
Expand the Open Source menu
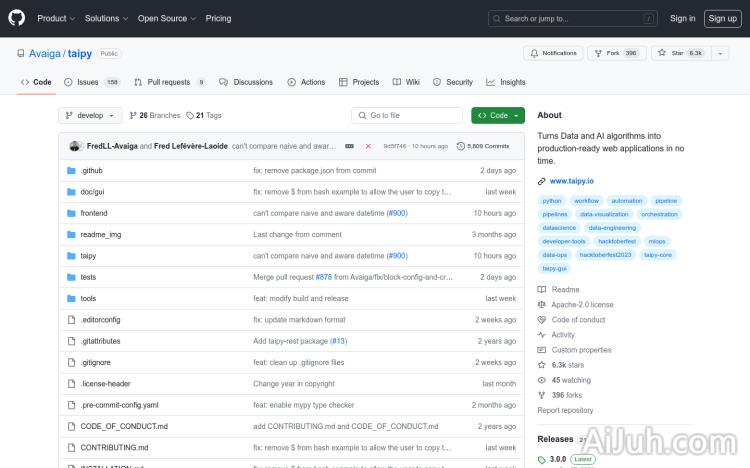165,18
